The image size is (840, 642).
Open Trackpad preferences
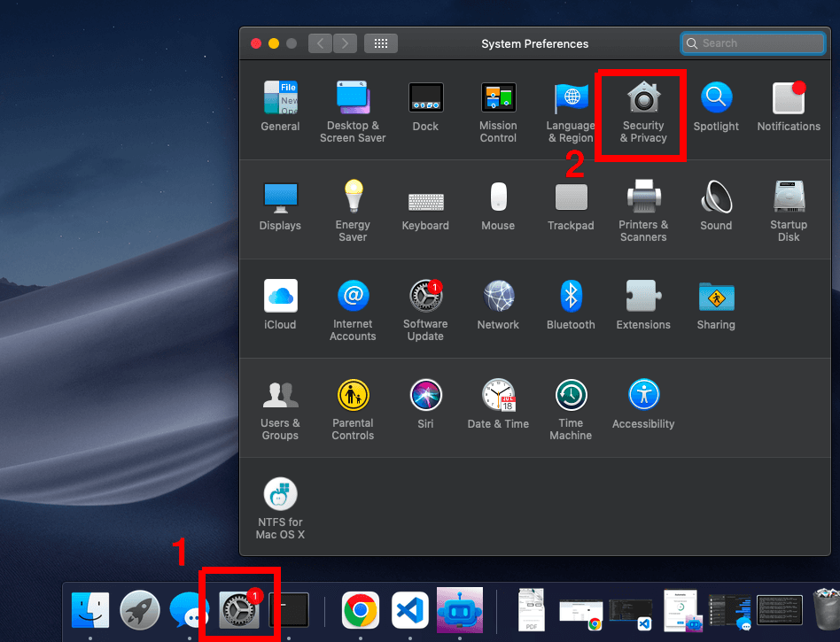click(571, 206)
